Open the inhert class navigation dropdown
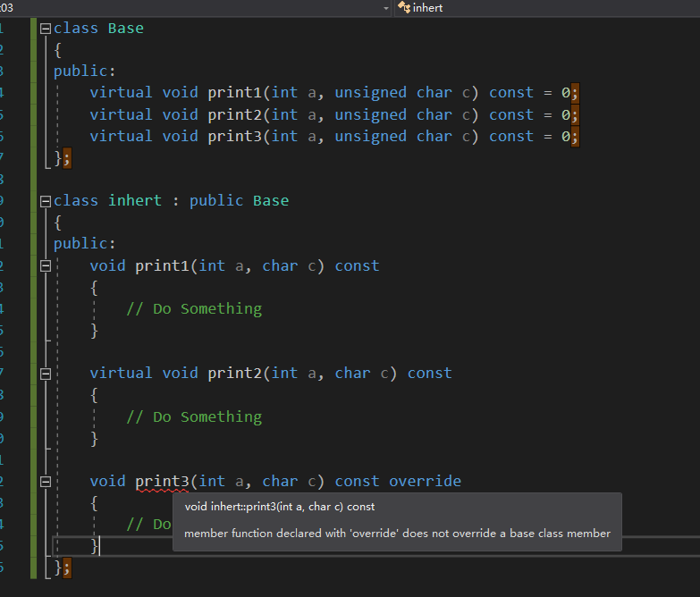 coord(548,8)
